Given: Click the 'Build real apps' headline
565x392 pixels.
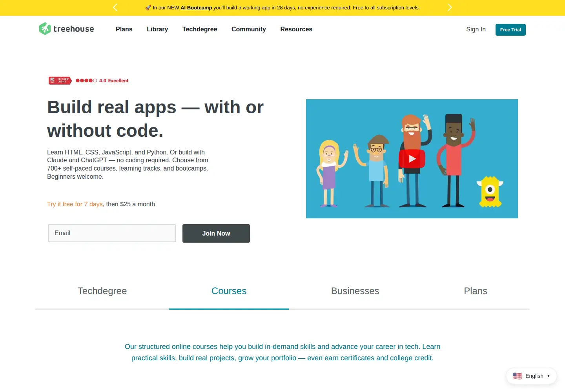Looking at the screenshot, I should 155,119.
